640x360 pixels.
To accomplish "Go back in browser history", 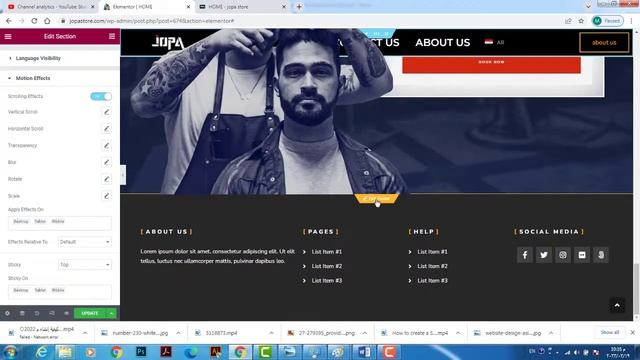I will coord(9,21).
